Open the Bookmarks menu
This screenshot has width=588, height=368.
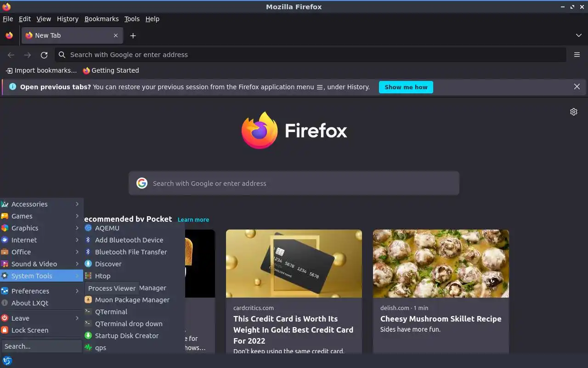pos(102,19)
